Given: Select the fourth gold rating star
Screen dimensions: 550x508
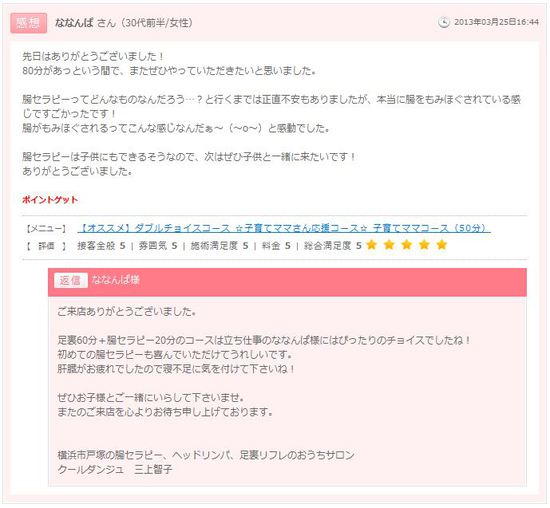Looking at the screenshot, I should (x=424, y=245).
